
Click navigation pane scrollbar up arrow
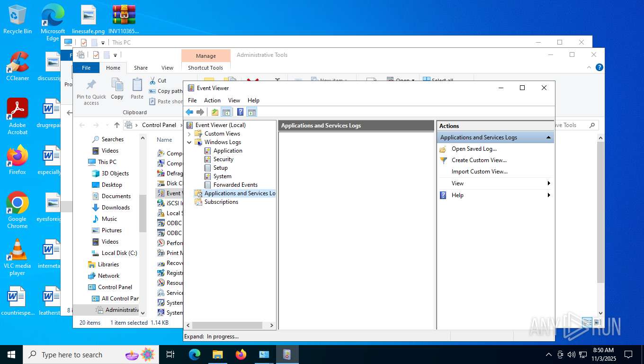143,138
